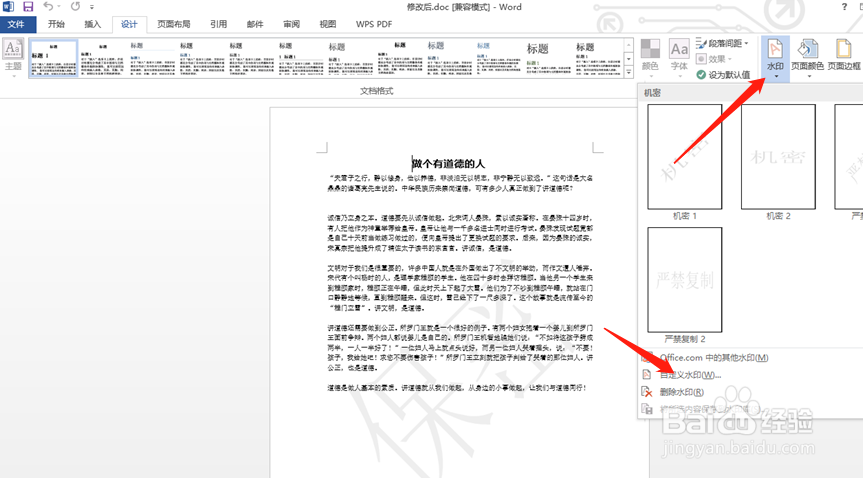
Task: Open the 文件 (File) tab
Action: pyautogui.click(x=16, y=24)
